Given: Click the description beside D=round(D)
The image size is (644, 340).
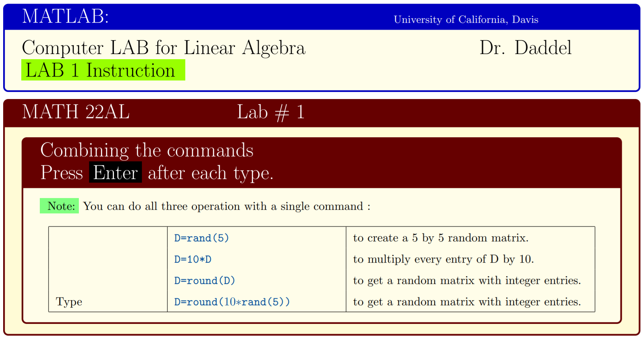Looking at the screenshot, I should (x=467, y=281).
